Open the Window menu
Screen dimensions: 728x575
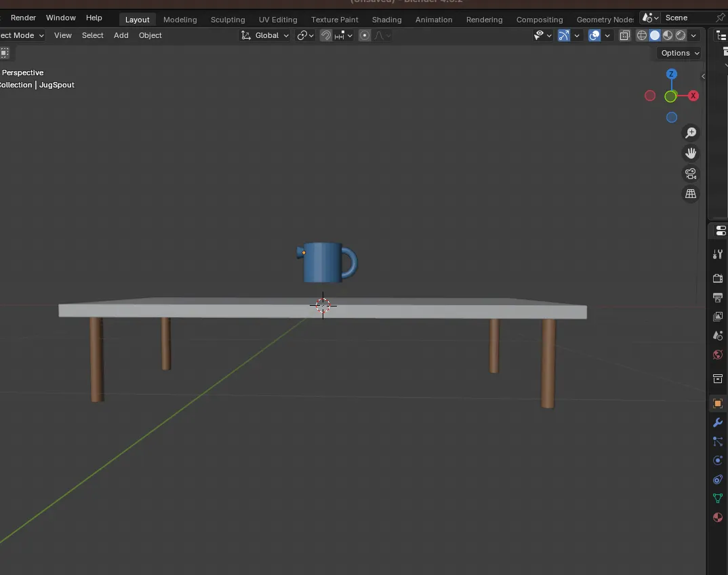pyautogui.click(x=60, y=18)
